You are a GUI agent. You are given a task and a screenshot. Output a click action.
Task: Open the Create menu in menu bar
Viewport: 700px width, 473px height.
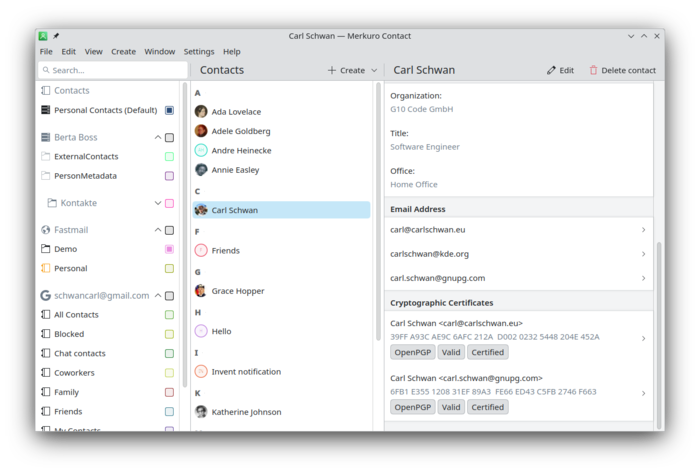124,52
